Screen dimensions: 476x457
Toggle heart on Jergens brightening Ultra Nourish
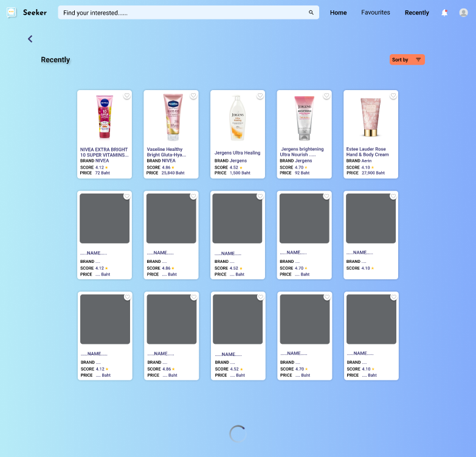[326, 96]
